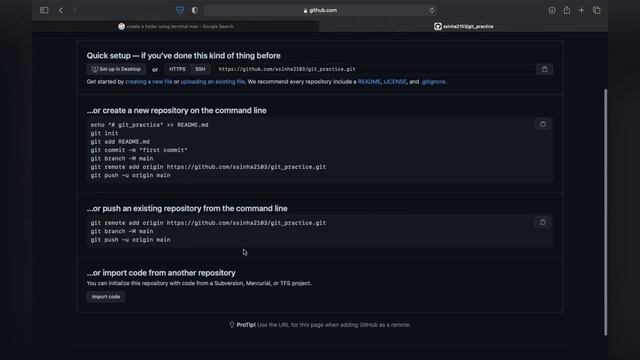Screen dimensions: 640x360
Task: Toggle the Safari sidebar icon
Action: (44, 10)
